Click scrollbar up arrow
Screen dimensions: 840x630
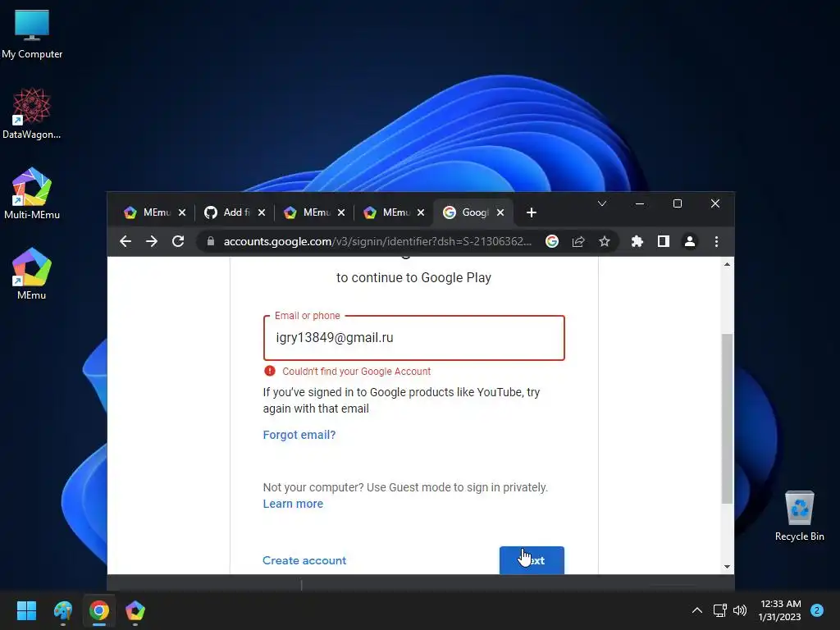727,264
